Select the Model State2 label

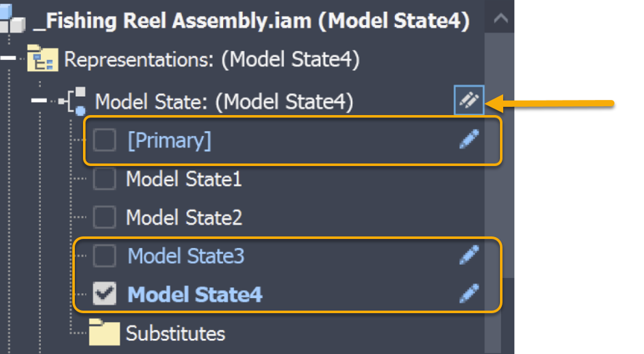coord(184,218)
